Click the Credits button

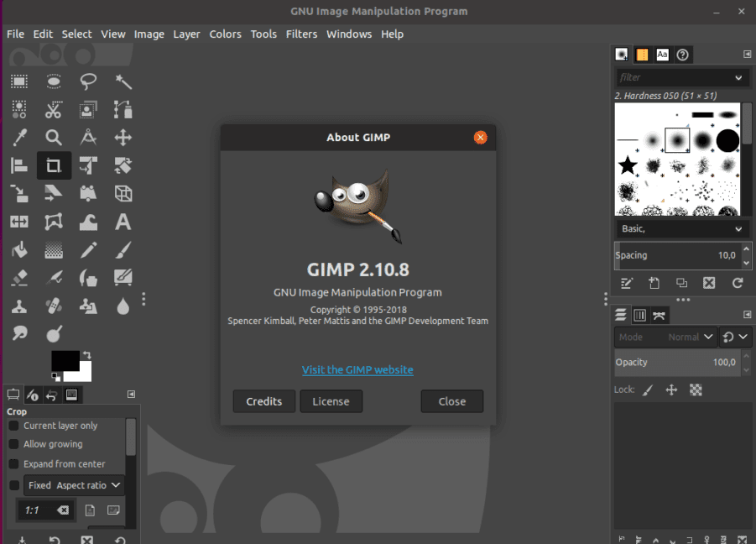[x=263, y=401]
